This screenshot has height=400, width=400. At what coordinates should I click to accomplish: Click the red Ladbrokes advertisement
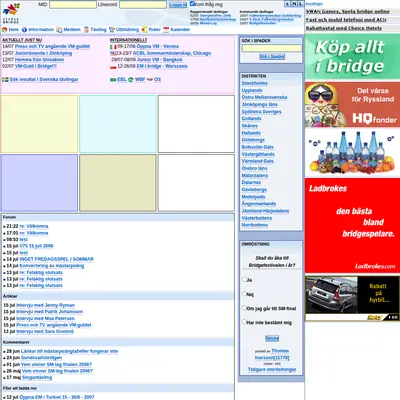(x=352, y=225)
